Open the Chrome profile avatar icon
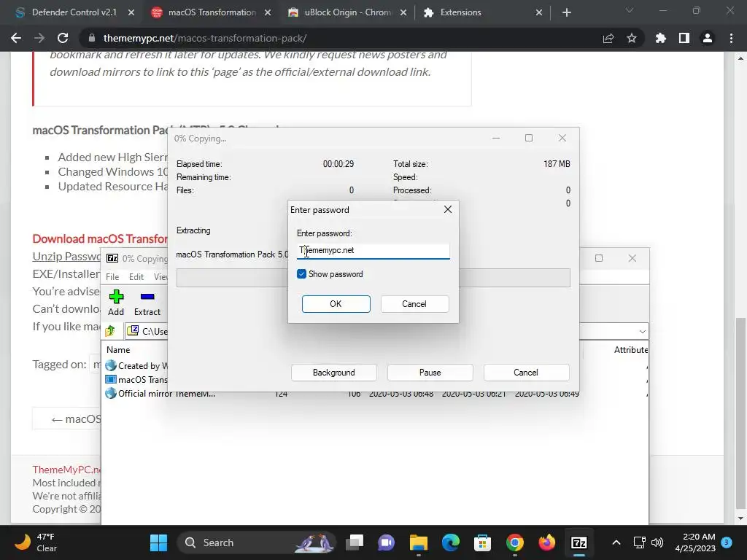747x560 pixels. point(708,38)
